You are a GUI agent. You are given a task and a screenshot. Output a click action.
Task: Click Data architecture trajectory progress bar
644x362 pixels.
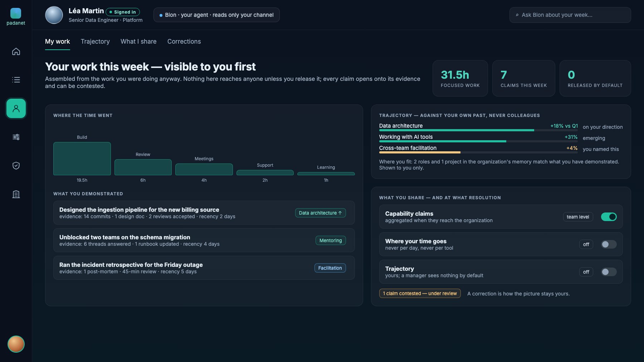coord(478,130)
